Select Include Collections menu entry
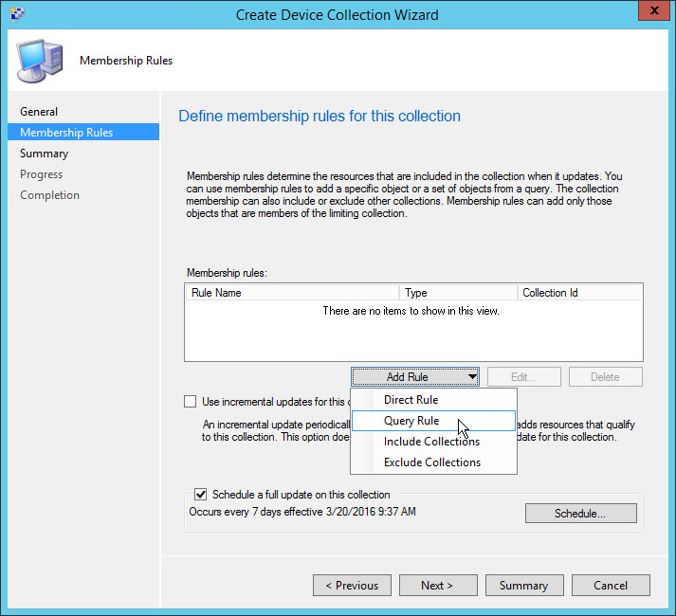This screenshot has width=676, height=616. click(431, 442)
